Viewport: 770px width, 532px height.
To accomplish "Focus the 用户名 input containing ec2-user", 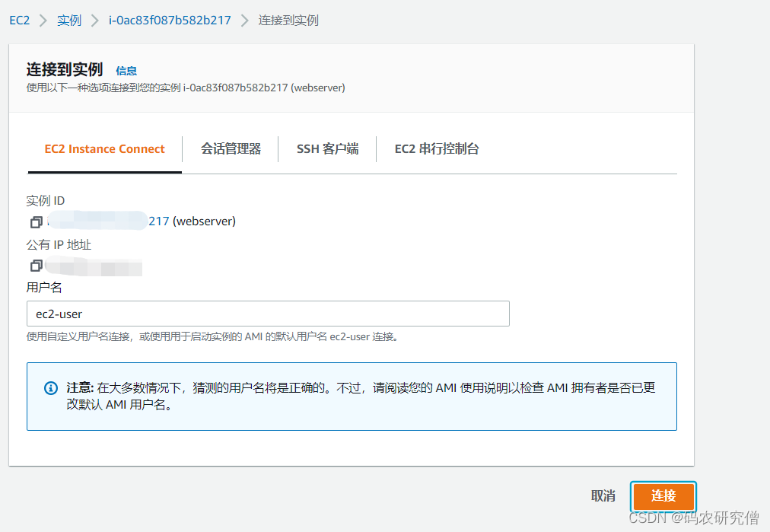I will tap(268, 314).
